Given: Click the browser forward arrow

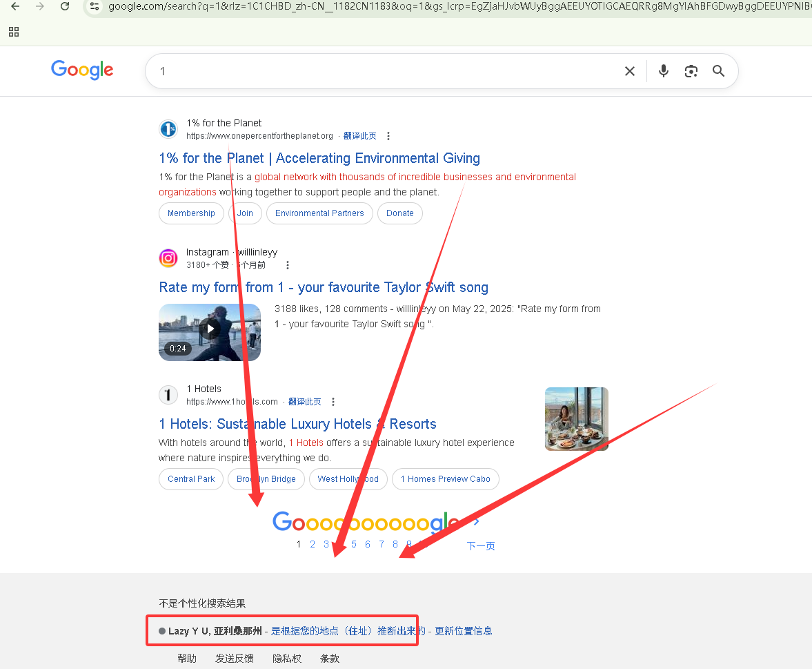Looking at the screenshot, I should [x=40, y=6].
